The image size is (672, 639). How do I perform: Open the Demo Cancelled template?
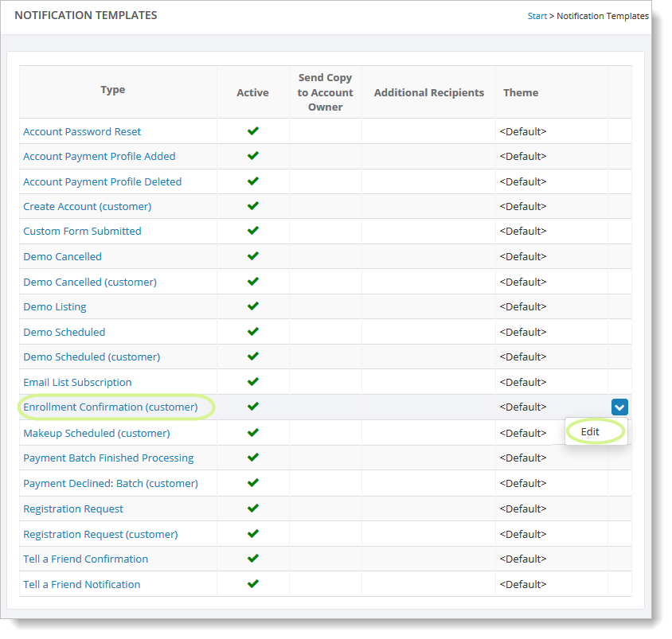62,256
